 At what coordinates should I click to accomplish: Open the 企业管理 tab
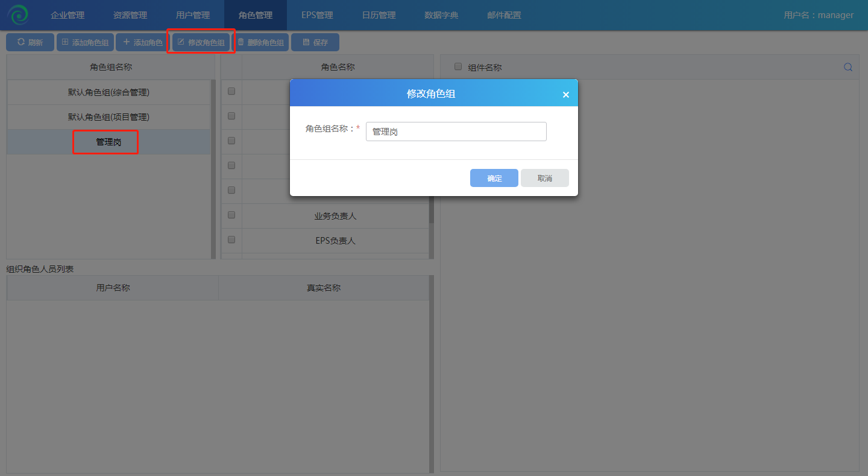68,15
